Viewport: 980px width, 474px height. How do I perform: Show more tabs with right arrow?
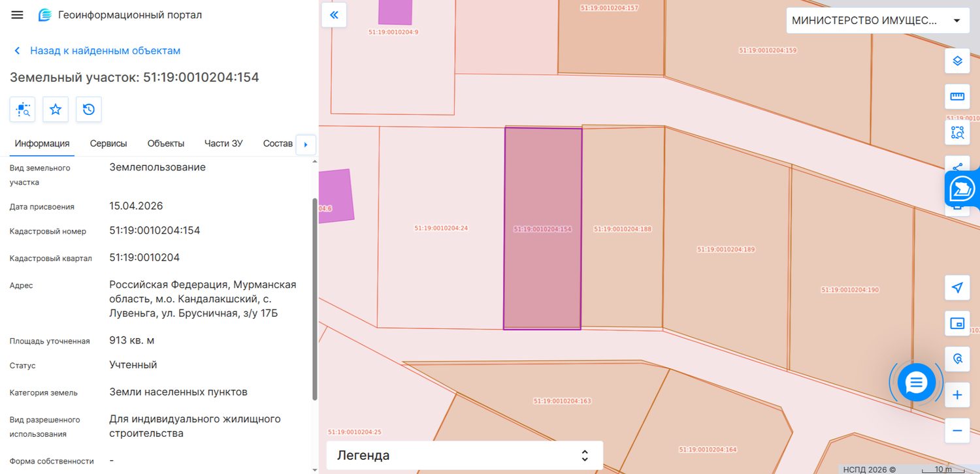pyautogui.click(x=306, y=144)
